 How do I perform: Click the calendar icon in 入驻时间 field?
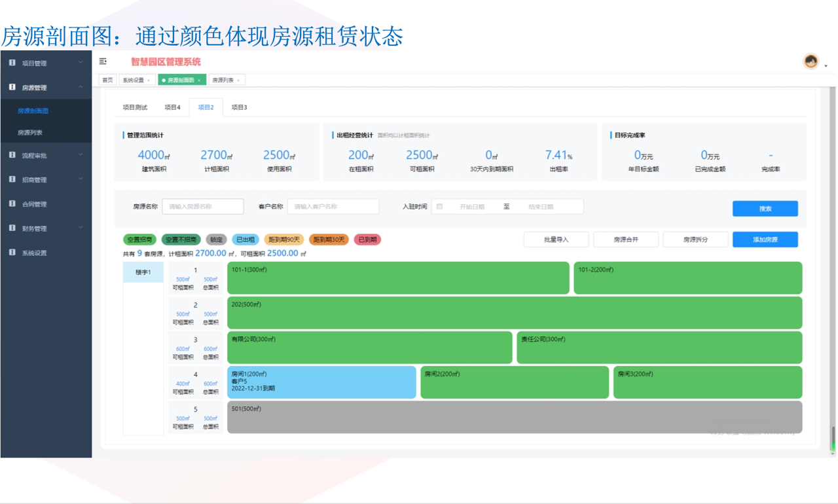(x=439, y=207)
